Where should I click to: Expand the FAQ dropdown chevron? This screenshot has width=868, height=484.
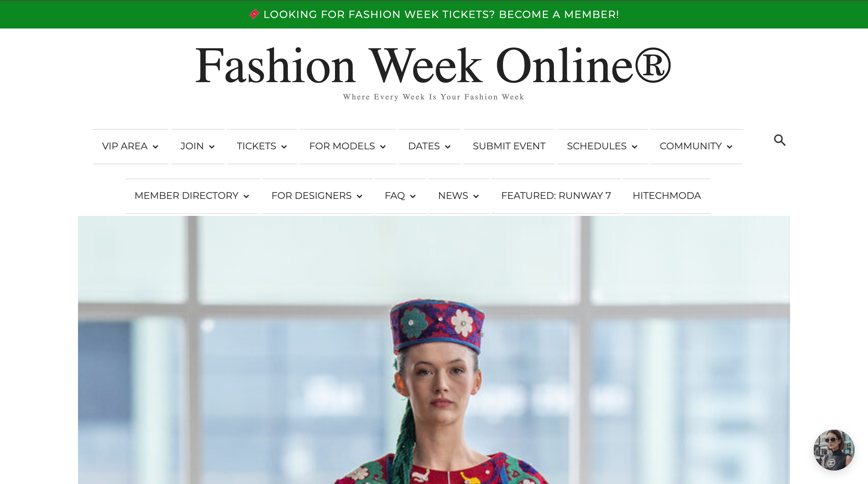(x=413, y=197)
